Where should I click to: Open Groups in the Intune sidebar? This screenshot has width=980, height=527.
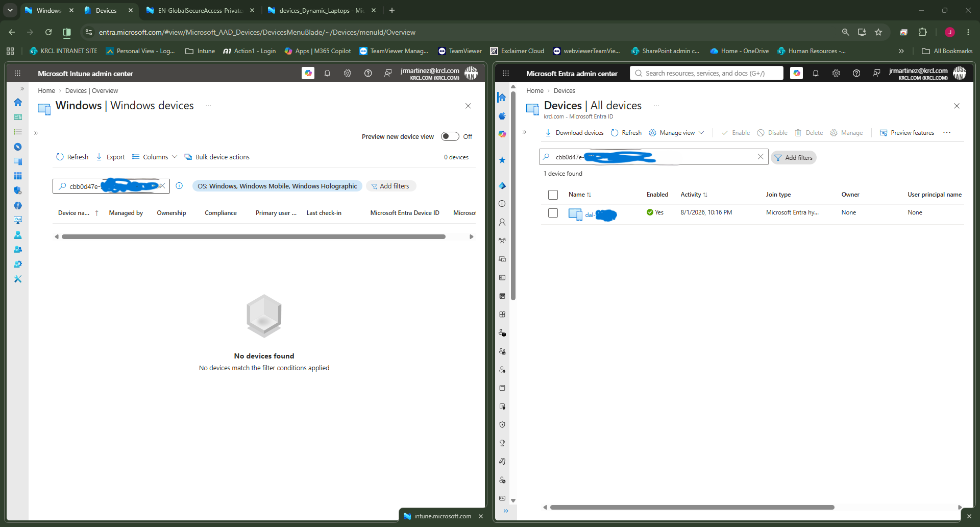coord(18,250)
